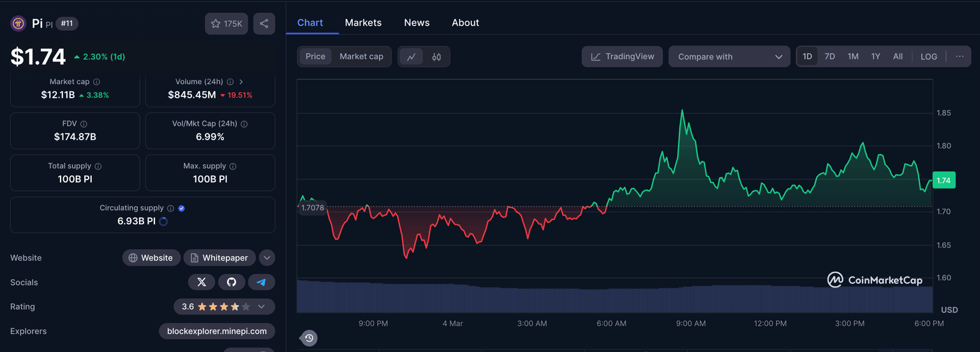The width and height of the screenshot is (980, 352).
Task: Open the X (Twitter) social link
Action: (202, 282)
